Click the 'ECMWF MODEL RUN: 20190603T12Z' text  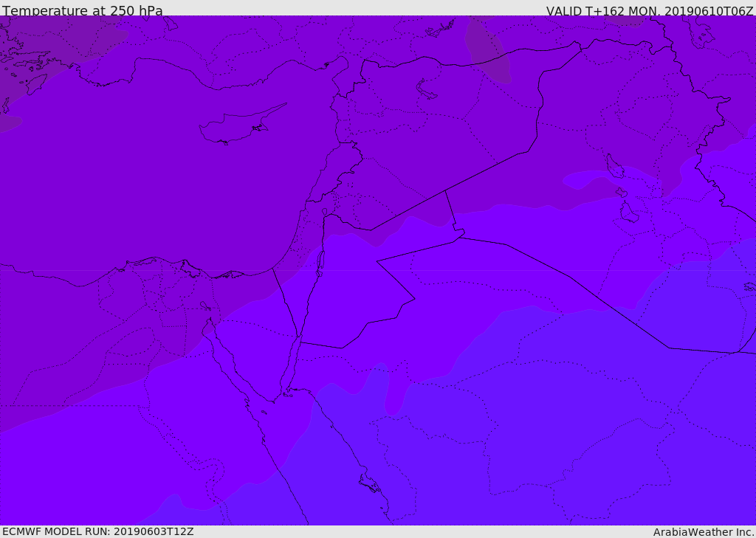[98, 531]
